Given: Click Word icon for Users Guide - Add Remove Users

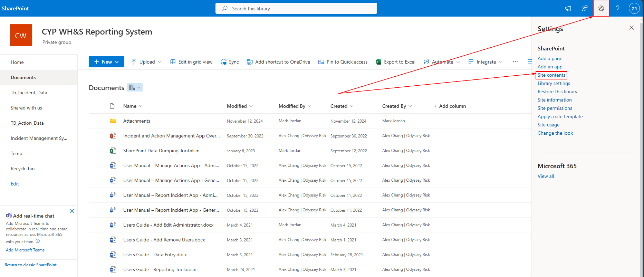Looking at the screenshot, I should tap(113, 240).
